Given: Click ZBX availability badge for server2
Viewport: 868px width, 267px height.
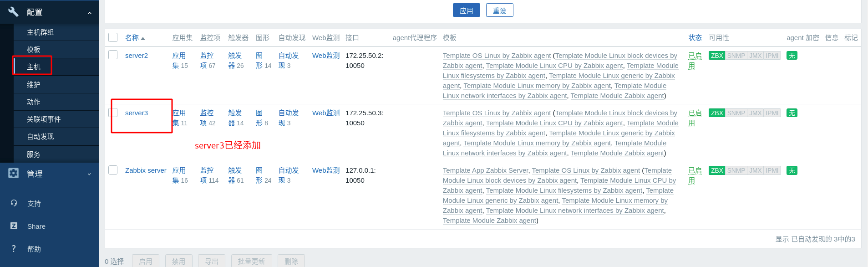Looking at the screenshot, I should click(717, 56).
